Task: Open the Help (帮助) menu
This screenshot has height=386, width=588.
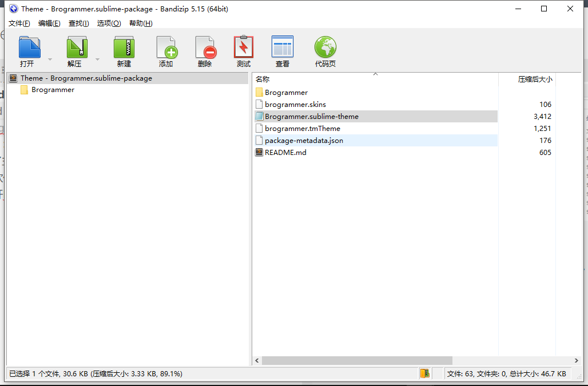Action: pos(141,23)
